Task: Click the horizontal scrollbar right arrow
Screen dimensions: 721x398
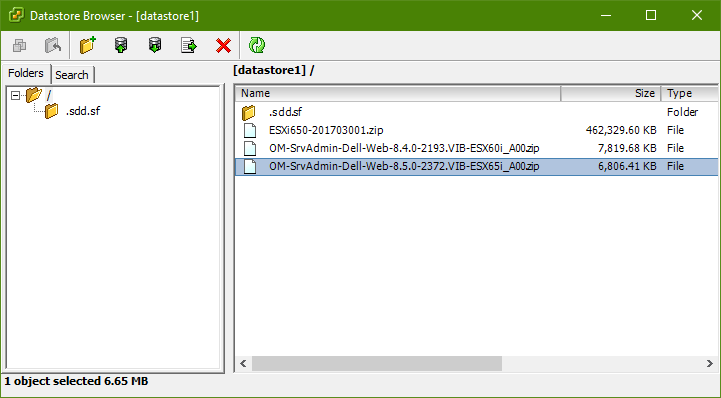Action: click(x=710, y=364)
